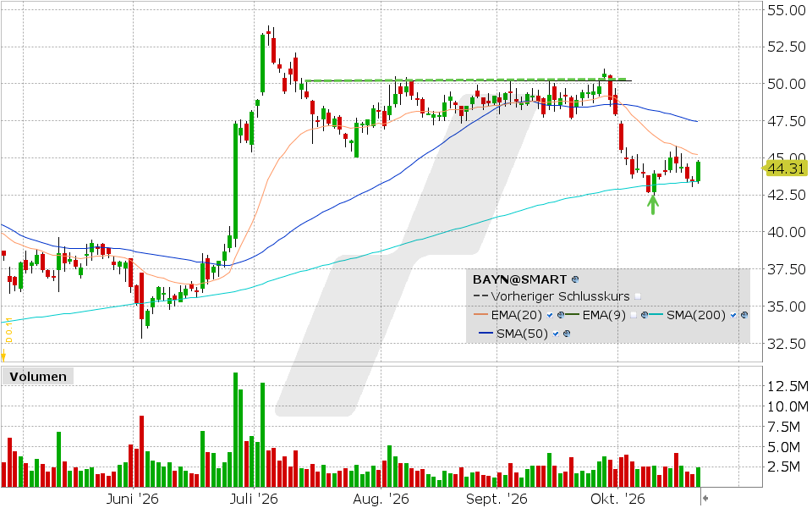The height and width of the screenshot is (508, 812).
Task: Click the Okt. '26 date axis label
Action: [x=617, y=500]
